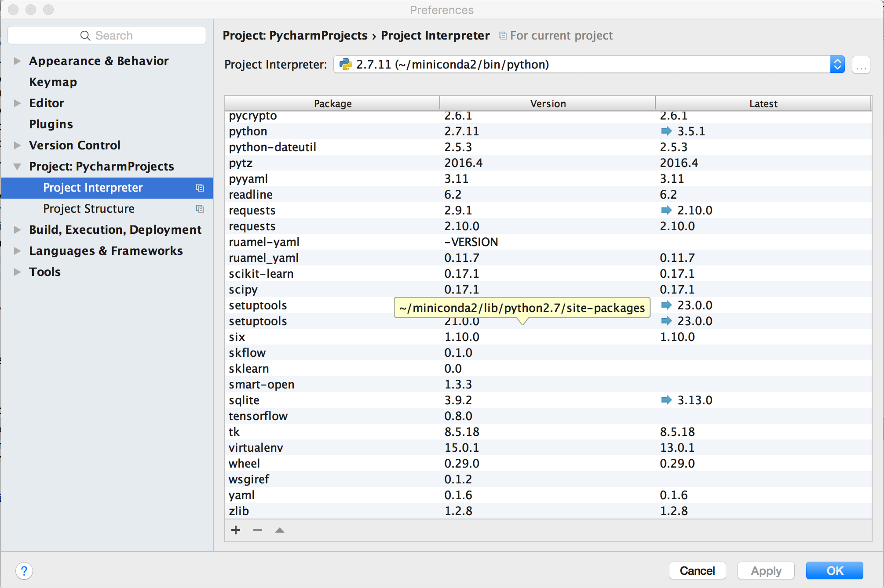This screenshot has height=588, width=884.
Task: Click copy icon next to Project Structure
Action: [x=200, y=209]
